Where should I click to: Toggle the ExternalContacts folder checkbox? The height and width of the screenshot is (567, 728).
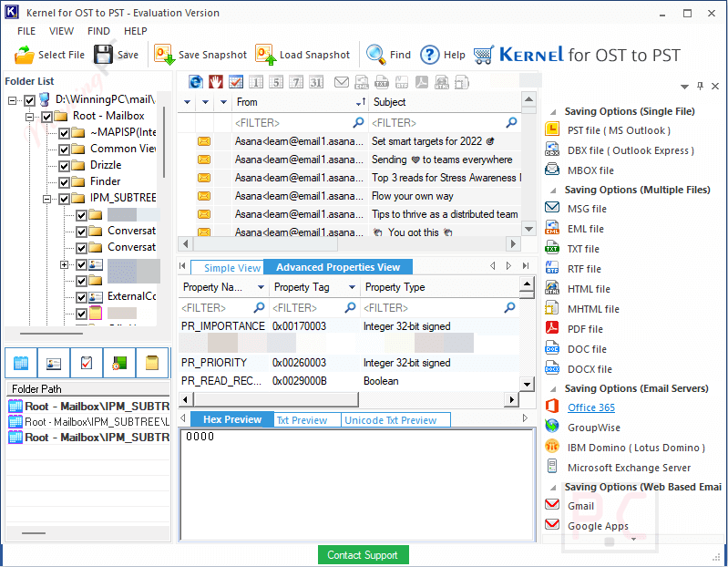[82, 297]
